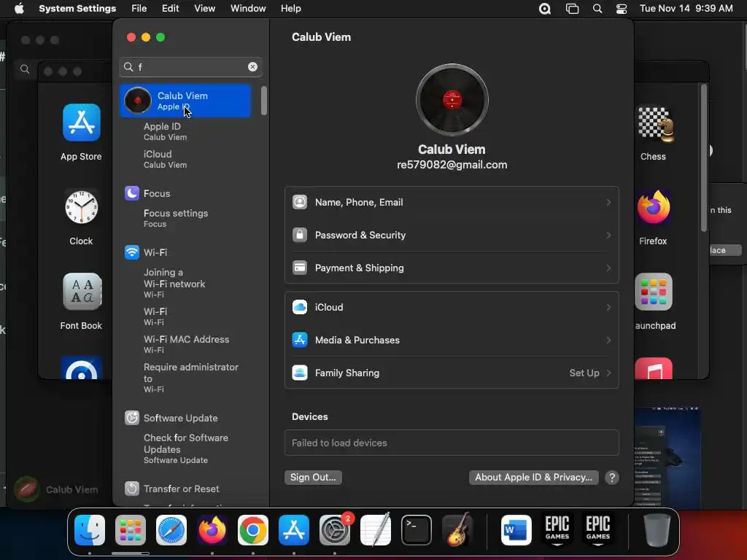This screenshot has height=560, width=747.
Task: Select Wi-Fi MAC Address result
Action: tap(186, 344)
